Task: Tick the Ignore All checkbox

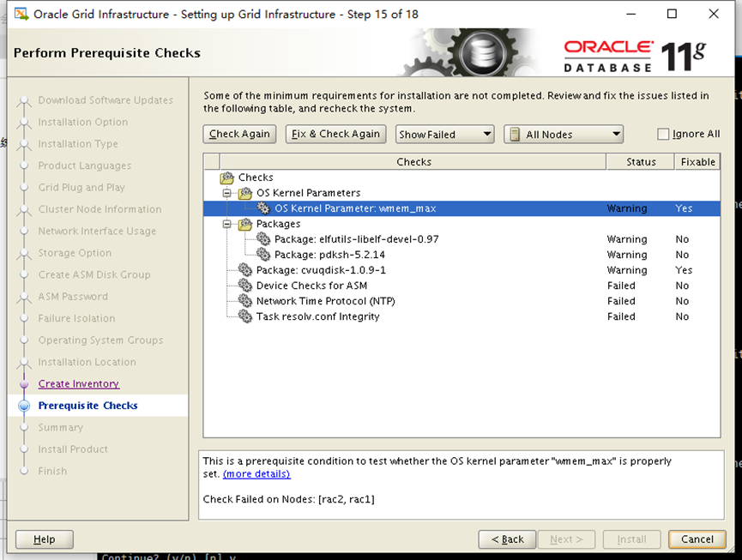Action: coord(663,135)
